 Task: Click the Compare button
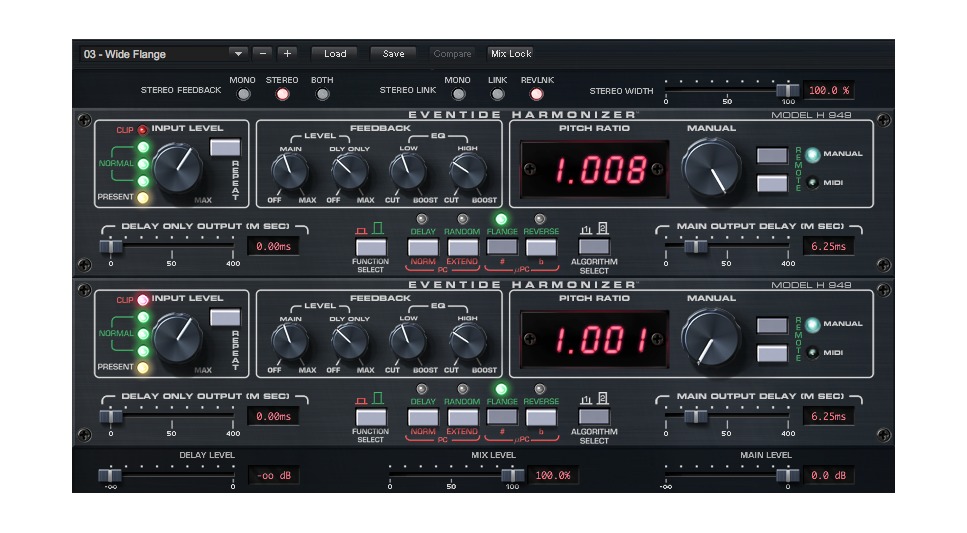tap(452, 54)
